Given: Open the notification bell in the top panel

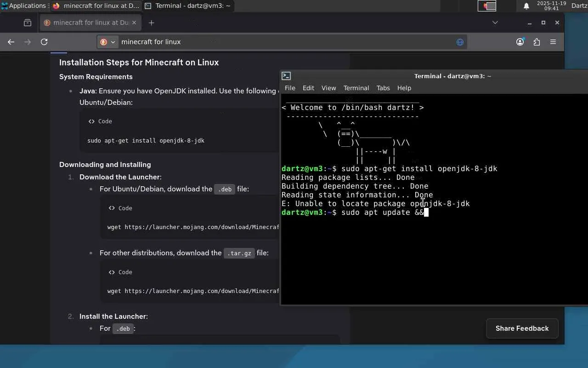Looking at the screenshot, I should [x=526, y=6].
